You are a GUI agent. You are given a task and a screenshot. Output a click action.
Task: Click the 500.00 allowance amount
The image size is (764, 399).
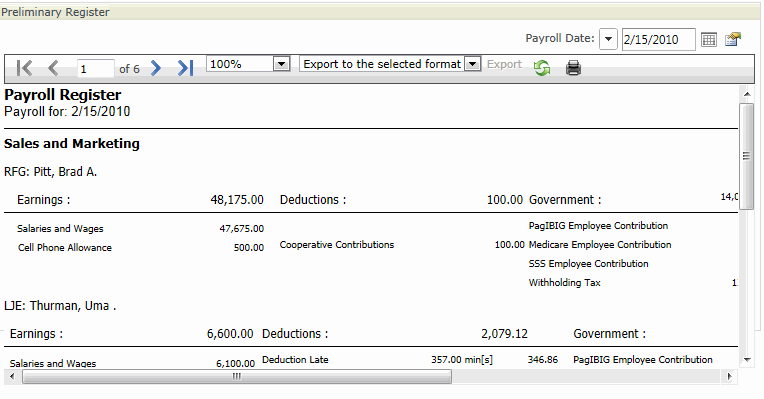248,247
